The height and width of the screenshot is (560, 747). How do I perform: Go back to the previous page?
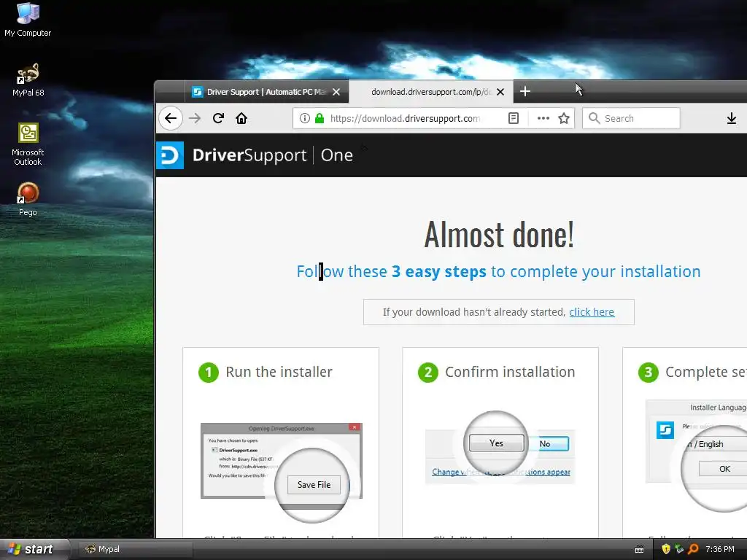tap(171, 119)
